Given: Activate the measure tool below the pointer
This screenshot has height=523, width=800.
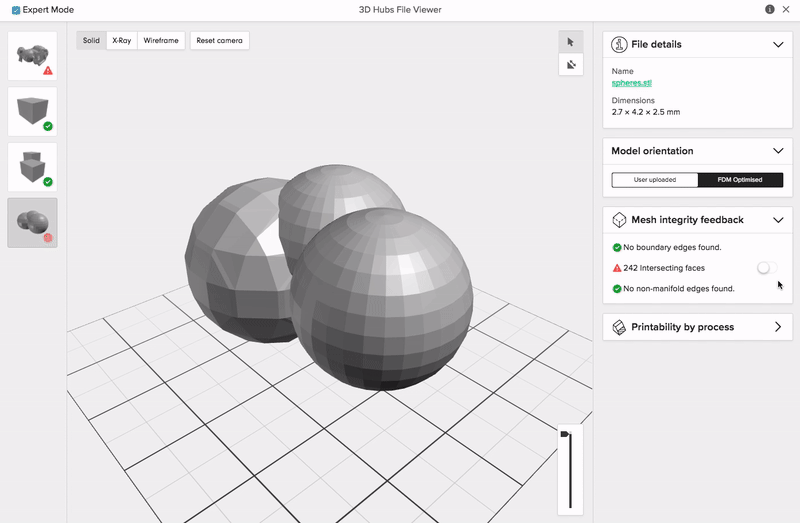Looking at the screenshot, I should 570,65.
